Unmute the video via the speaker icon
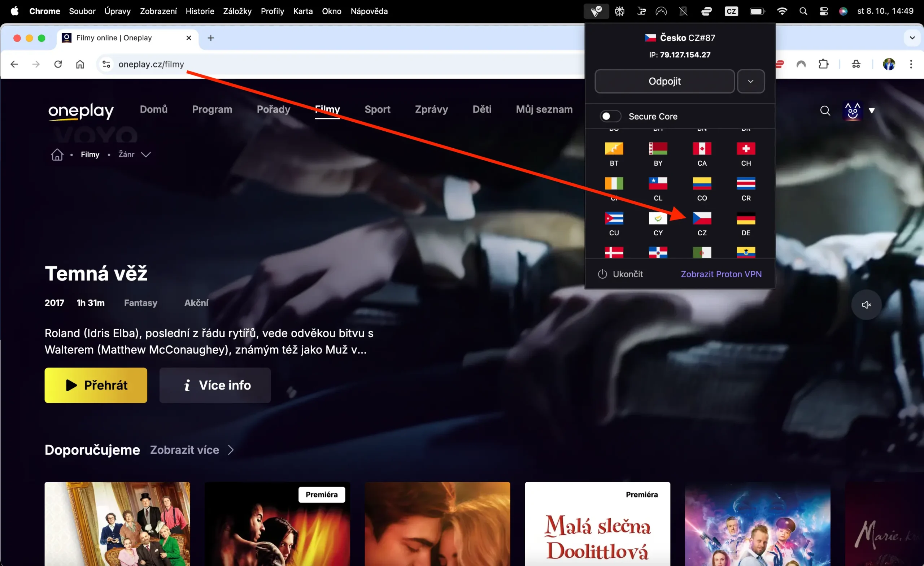 tap(866, 304)
